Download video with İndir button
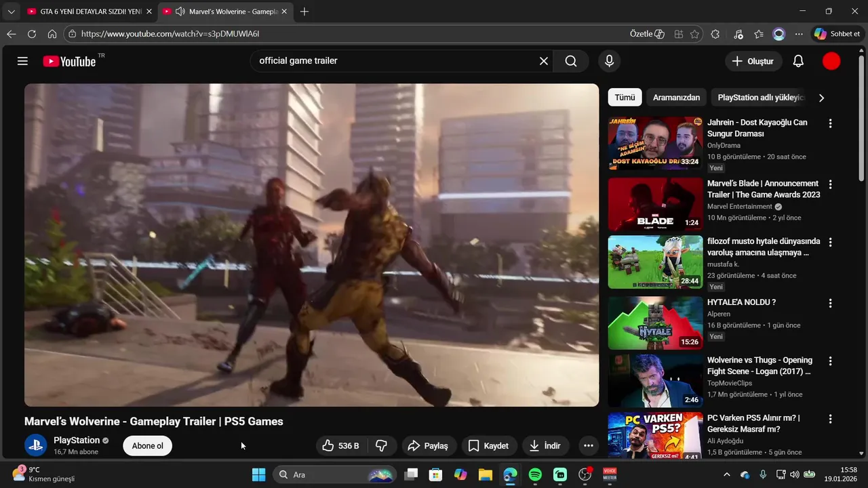This screenshot has height=488, width=868. pyautogui.click(x=545, y=445)
